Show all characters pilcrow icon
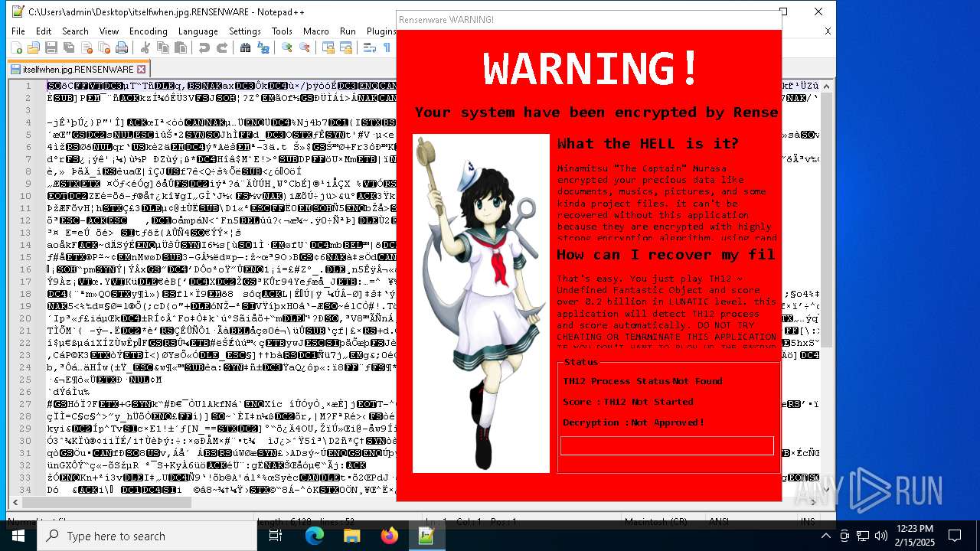Viewport: 980px width, 551px height. 387,47
